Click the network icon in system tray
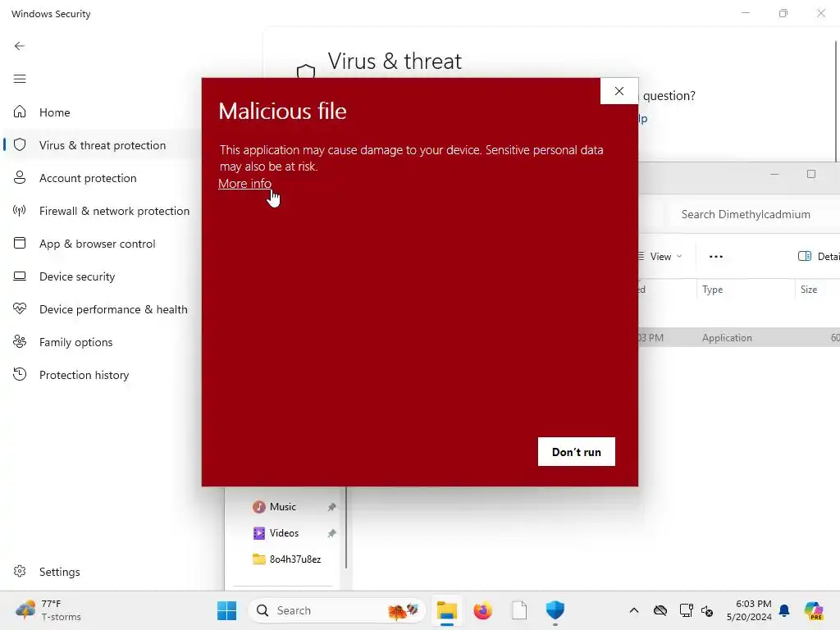This screenshot has height=630, width=840. pyautogui.click(x=686, y=610)
